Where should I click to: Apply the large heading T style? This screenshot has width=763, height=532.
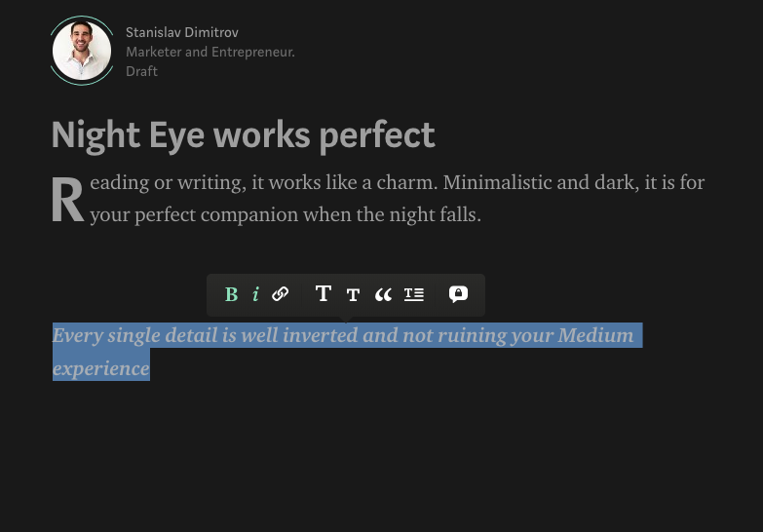(324, 293)
